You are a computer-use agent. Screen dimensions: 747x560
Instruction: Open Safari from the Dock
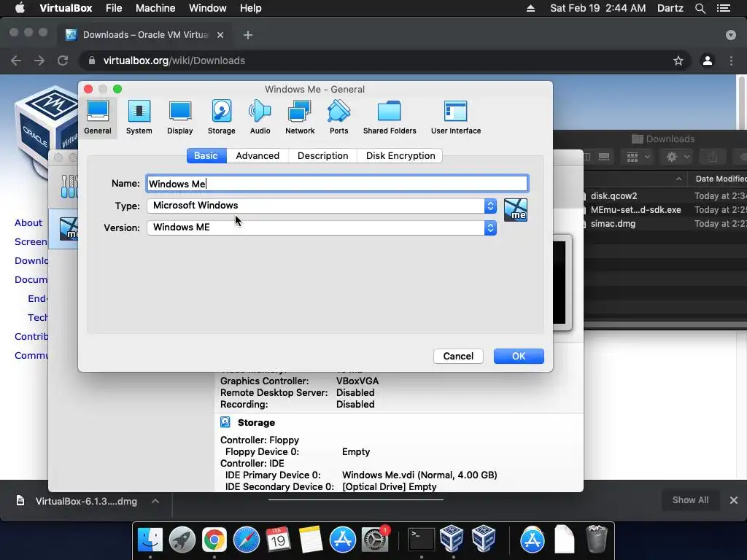[247, 540]
